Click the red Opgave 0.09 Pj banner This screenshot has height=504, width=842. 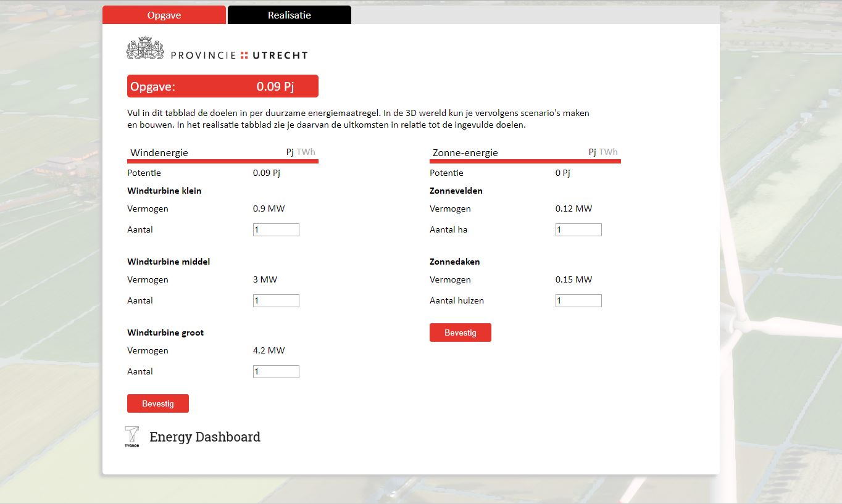click(x=222, y=86)
